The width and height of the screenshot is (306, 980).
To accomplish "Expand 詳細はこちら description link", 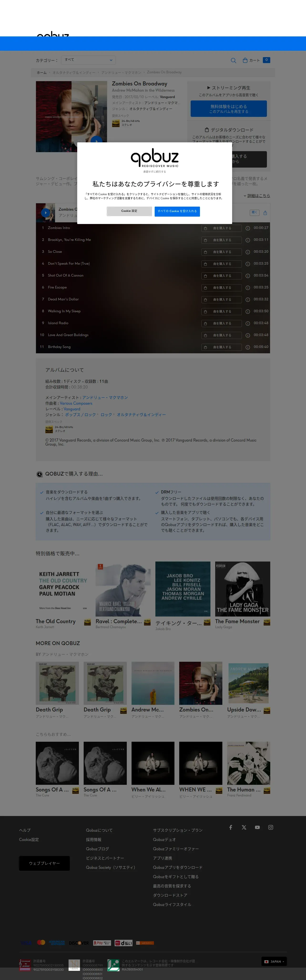I will (258, 195).
